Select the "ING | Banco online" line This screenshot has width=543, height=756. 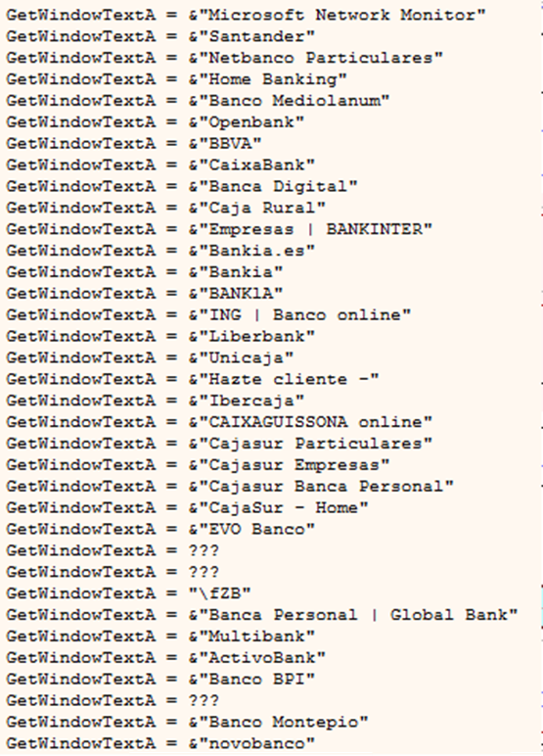click(208, 315)
